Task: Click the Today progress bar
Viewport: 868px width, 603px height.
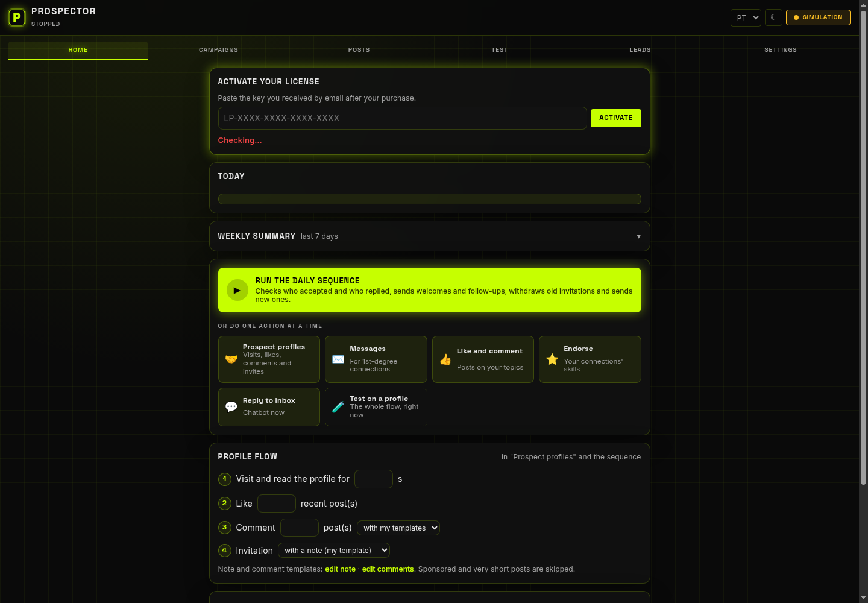Action: (x=429, y=199)
